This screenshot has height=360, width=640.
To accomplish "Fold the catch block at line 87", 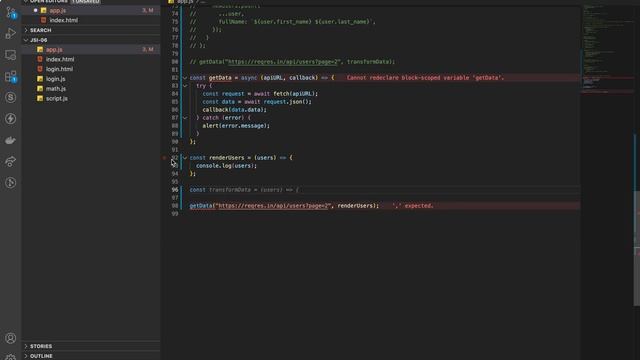I will [185, 118].
